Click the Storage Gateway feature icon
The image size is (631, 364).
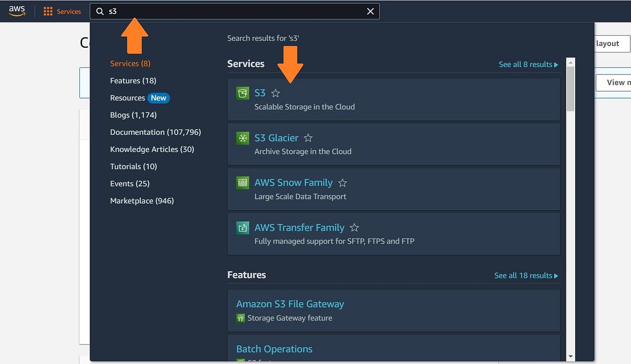pyautogui.click(x=241, y=318)
